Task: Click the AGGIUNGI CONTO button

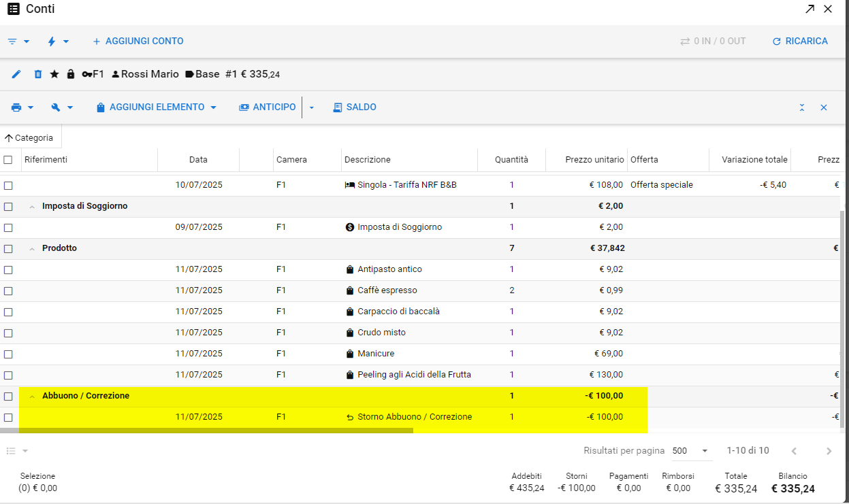Action: [138, 41]
